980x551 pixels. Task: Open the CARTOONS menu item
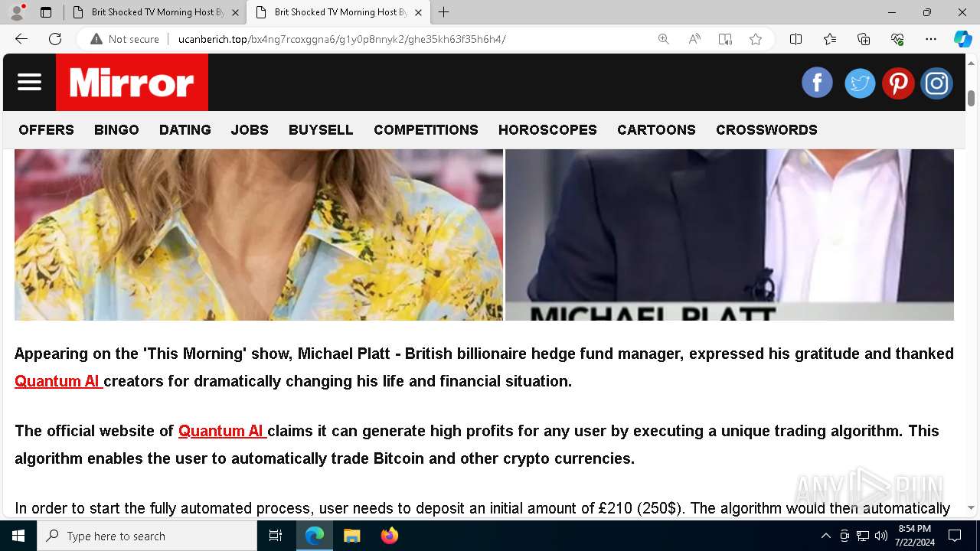pos(656,130)
